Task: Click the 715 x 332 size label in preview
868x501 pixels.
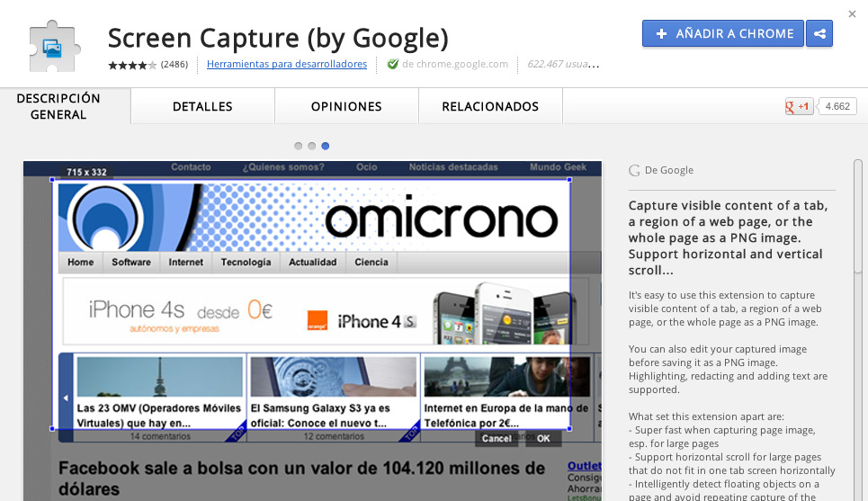Action: [x=86, y=172]
